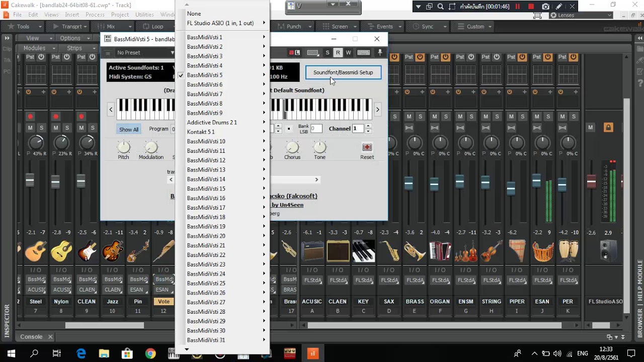Click the Vote track name label

pyautogui.click(x=164, y=302)
